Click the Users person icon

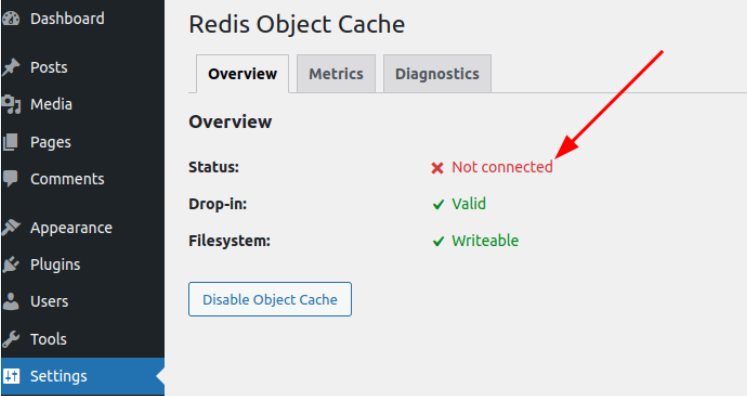(x=10, y=302)
